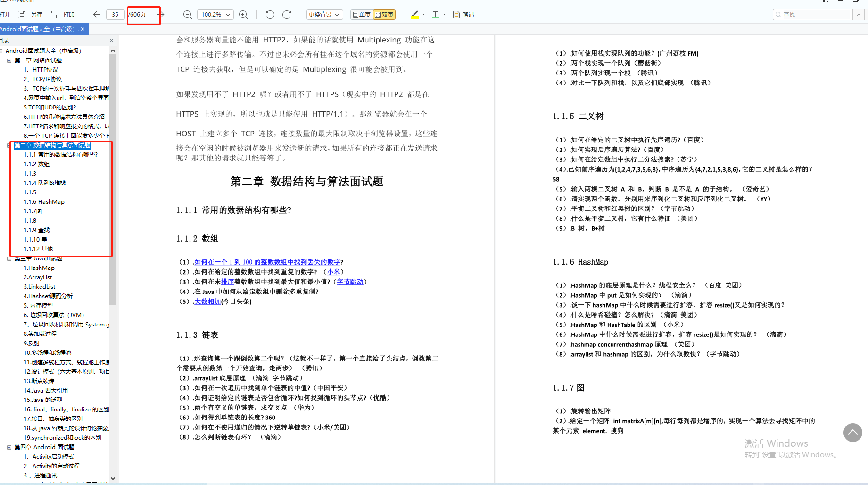Go to the previous page with the left arrow
The width and height of the screenshot is (868, 485).
pyautogui.click(x=97, y=15)
